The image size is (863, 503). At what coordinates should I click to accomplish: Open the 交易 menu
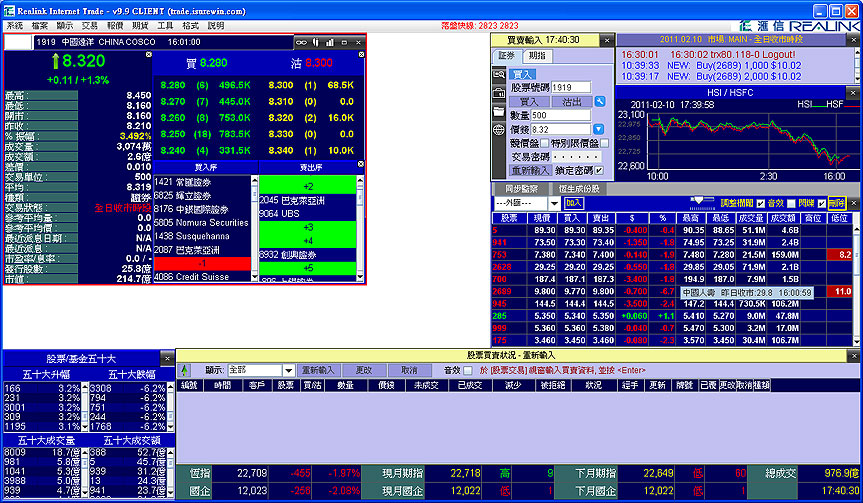(x=90, y=25)
